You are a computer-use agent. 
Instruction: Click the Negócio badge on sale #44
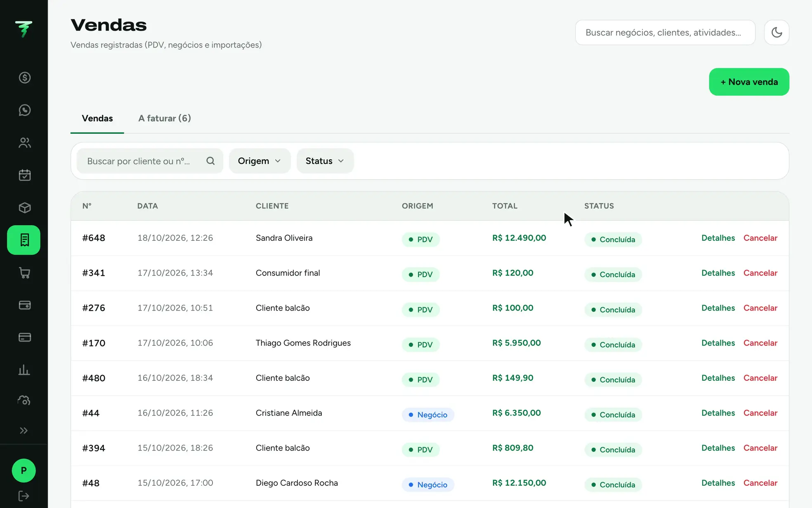tap(428, 415)
